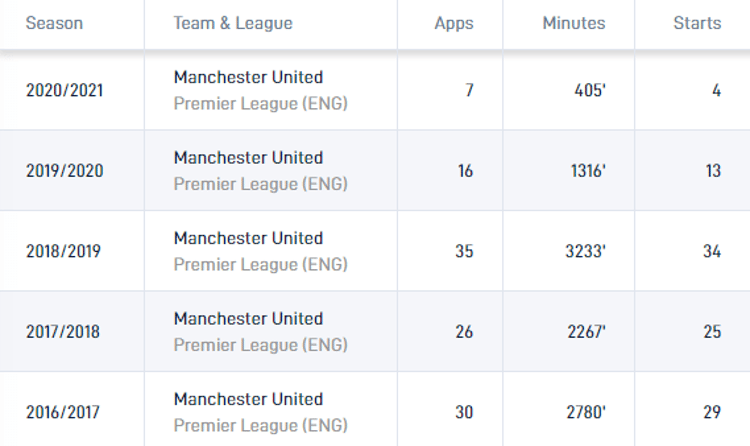Click Premier League (ENG) for season 2018/2019
750x446 pixels.
pyautogui.click(x=260, y=264)
